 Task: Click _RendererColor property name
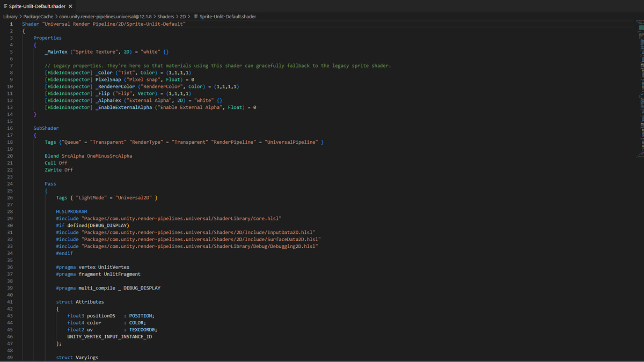coord(116,87)
